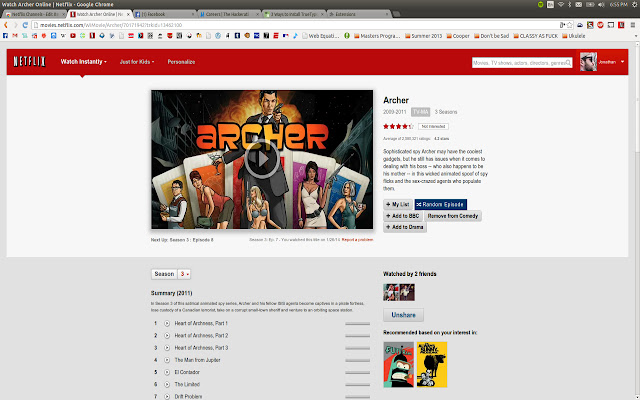640x400 pixels.
Task: Open the Facebook bookmark icon
Action: click(5, 36)
